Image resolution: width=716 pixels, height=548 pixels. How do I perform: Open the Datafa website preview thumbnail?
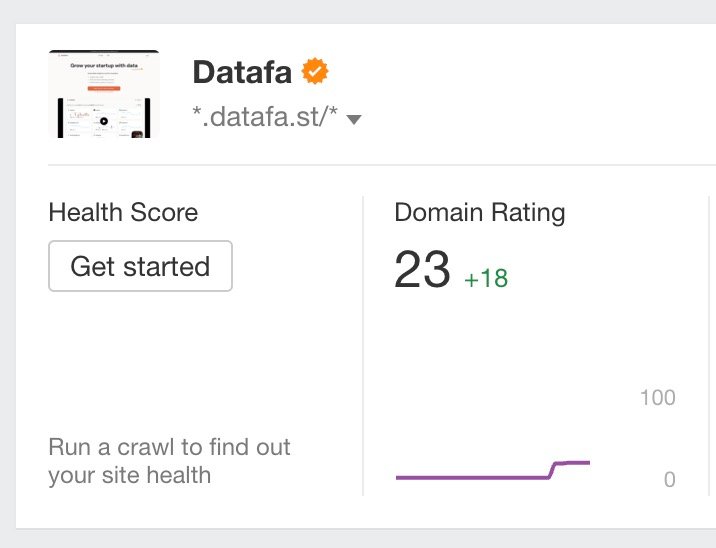(104, 94)
